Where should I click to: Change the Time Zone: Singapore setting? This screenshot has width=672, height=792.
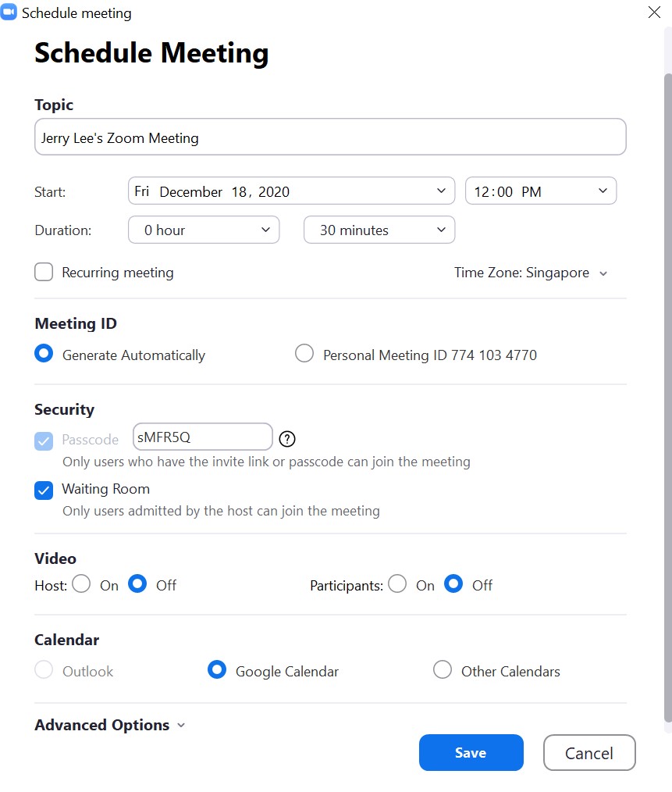coord(531,273)
